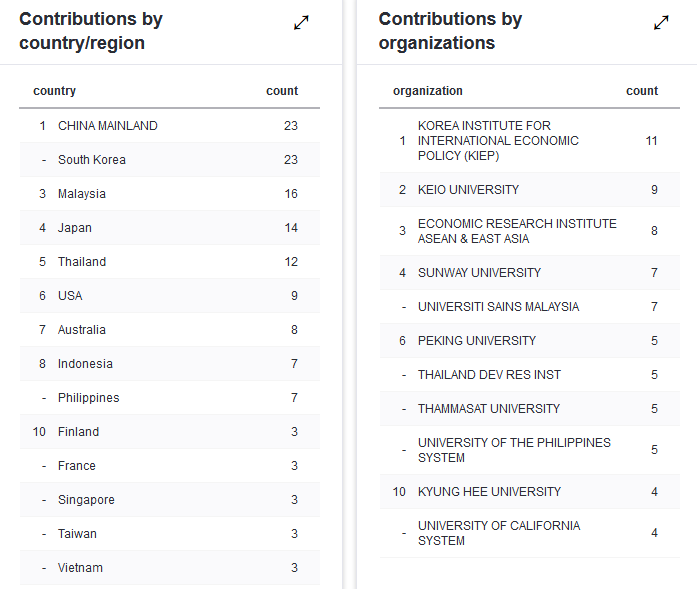Sort country table by count header

(x=282, y=91)
